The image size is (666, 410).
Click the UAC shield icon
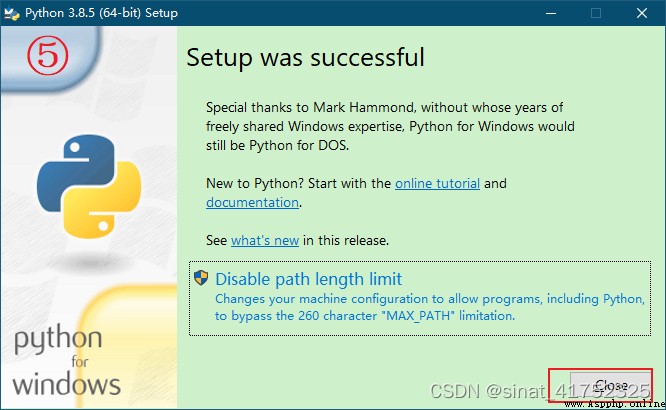pyautogui.click(x=201, y=278)
